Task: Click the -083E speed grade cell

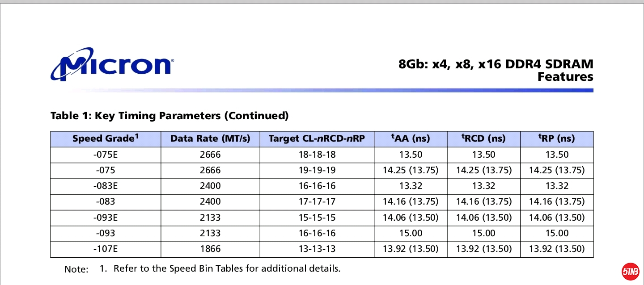Action: coord(106,186)
